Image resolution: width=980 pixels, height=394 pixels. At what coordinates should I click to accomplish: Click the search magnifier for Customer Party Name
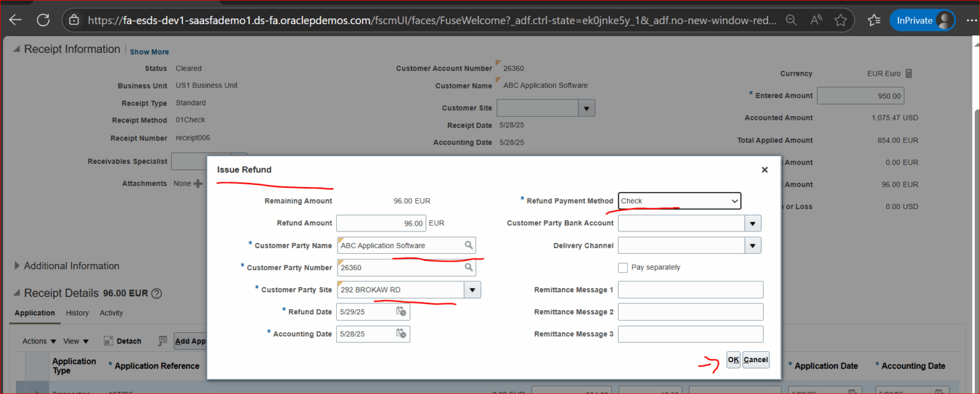coord(470,245)
